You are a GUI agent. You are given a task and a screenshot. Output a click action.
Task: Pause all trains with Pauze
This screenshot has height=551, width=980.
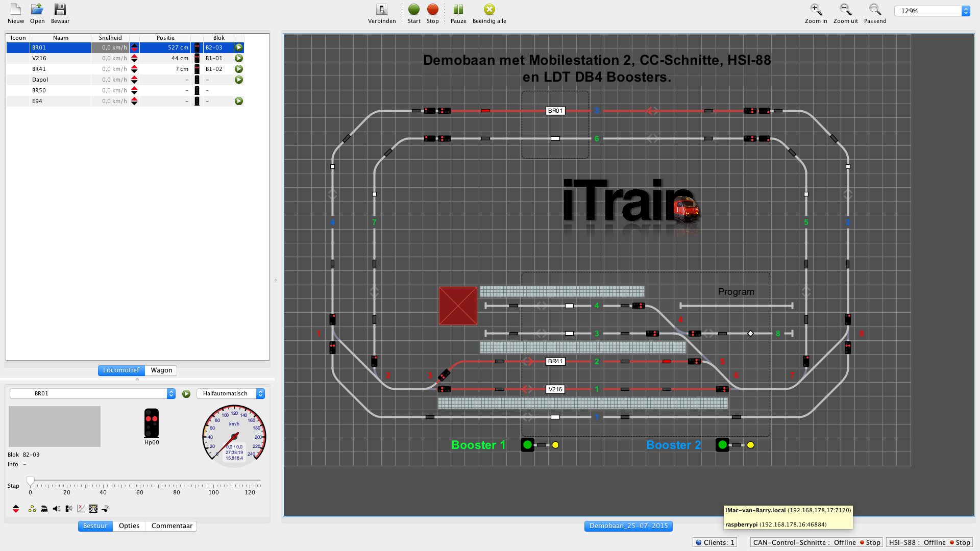pyautogui.click(x=458, y=14)
